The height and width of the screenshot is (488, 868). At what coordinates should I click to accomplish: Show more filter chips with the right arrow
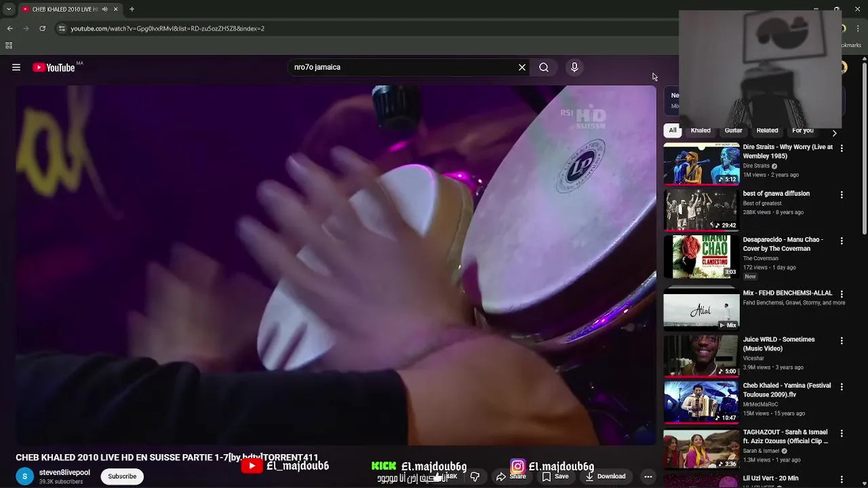point(835,134)
